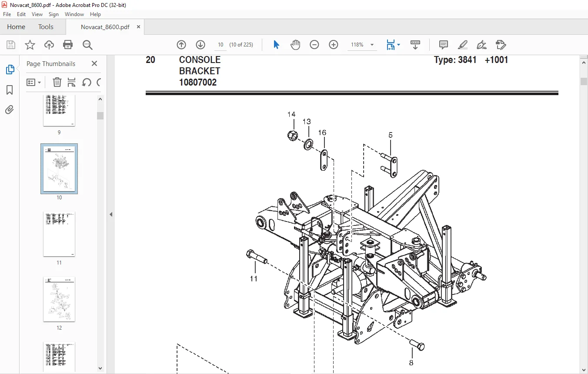Select the Novacat_8600.pdf document tab
The width and height of the screenshot is (588, 374).
click(x=105, y=27)
